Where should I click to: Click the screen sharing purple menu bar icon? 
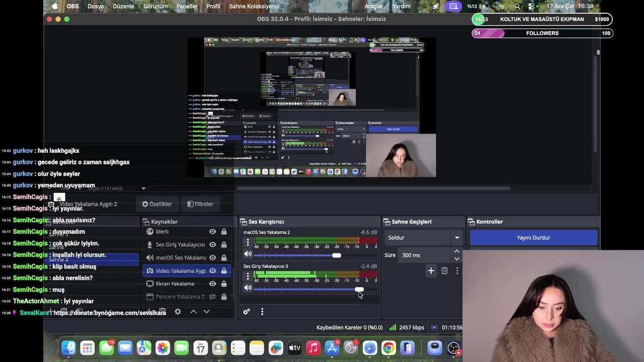[x=453, y=6]
